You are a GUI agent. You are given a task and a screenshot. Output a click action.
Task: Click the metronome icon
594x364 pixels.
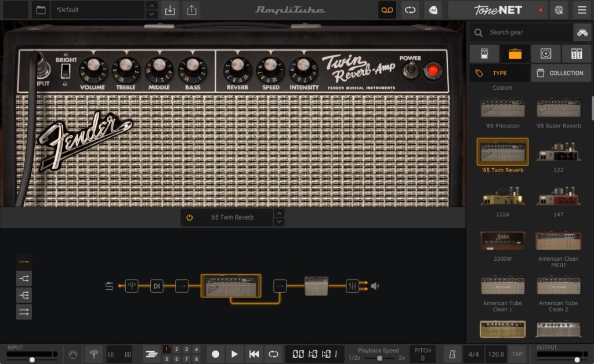click(452, 354)
